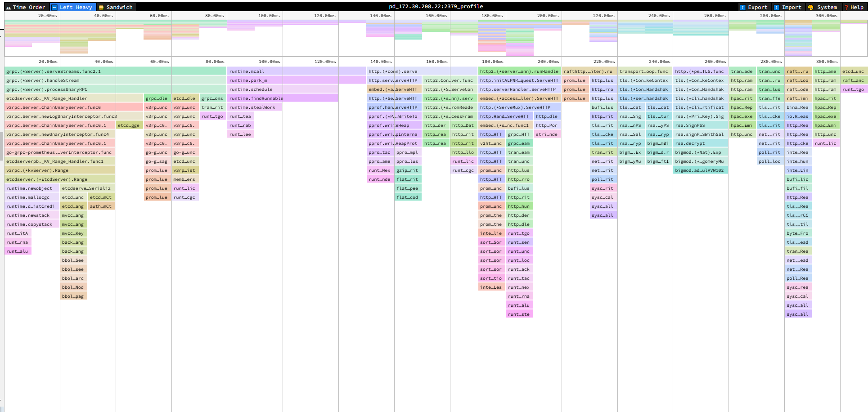
Task: Select the bbol…Nod frame
Action: pyautogui.click(x=74, y=287)
